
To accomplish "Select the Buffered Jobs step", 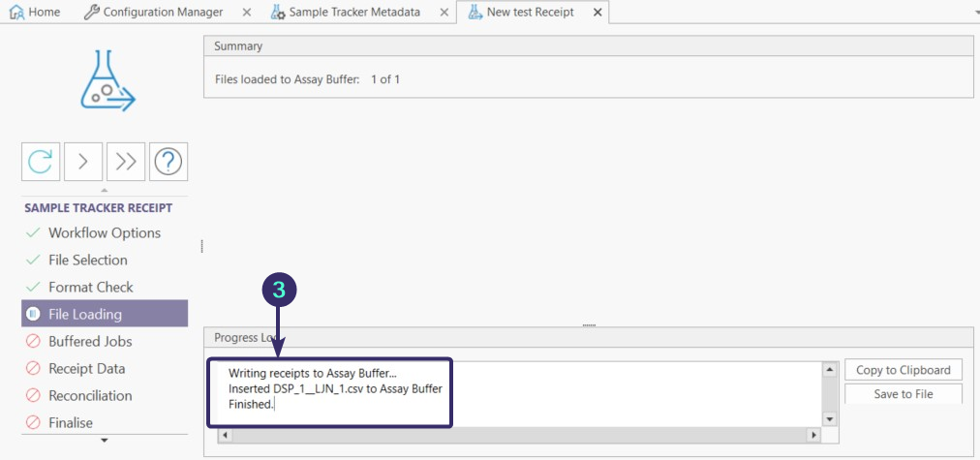I will [x=90, y=341].
